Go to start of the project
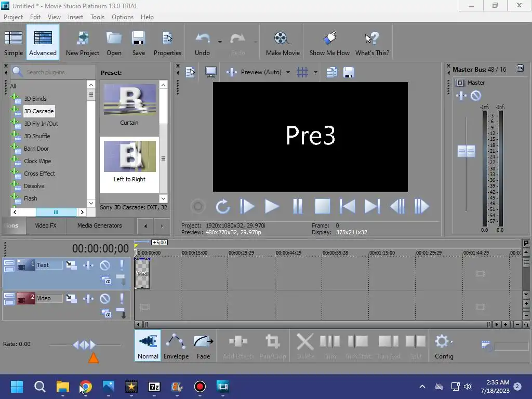This screenshot has width=532, height=399. pyautogui.click(x=348, y=206)
